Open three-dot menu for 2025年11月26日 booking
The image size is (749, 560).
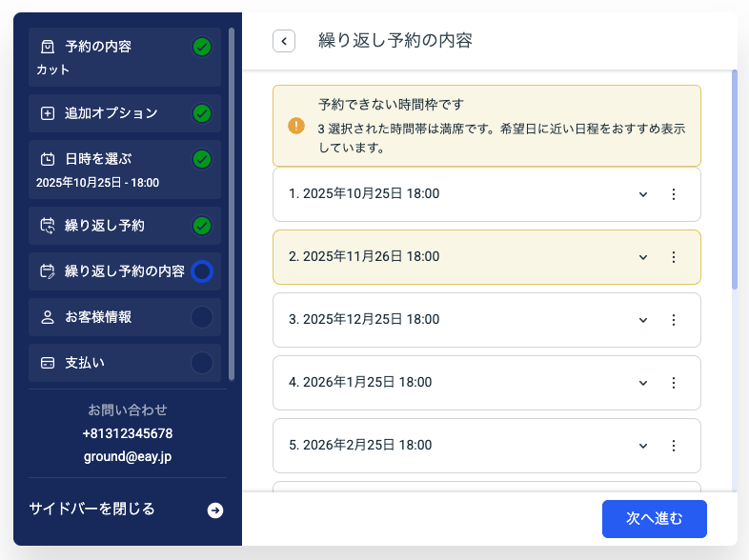(x=673, y=257)
